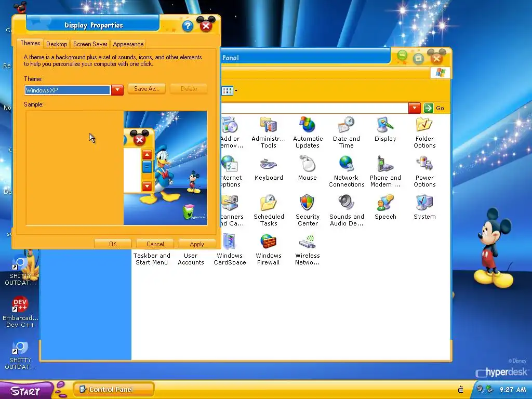Open Windows CardSpace
The image size is (532, 399).
tap(230, 249)
